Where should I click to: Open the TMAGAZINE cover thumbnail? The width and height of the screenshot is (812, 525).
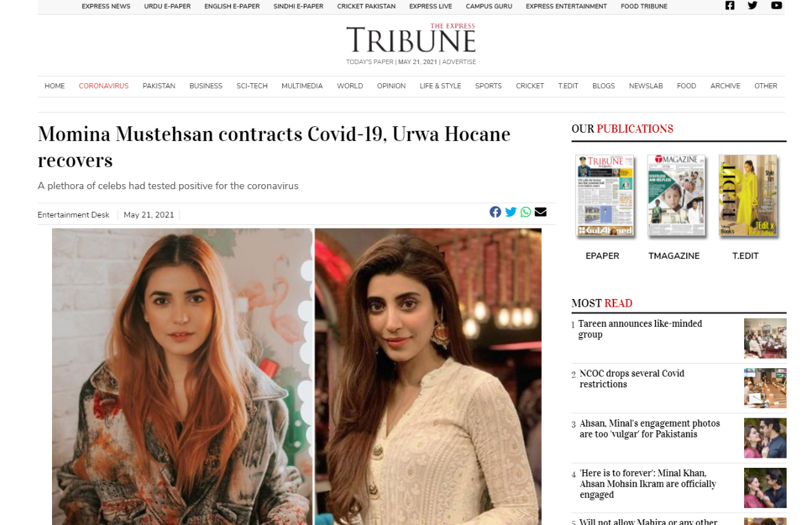point(676,196)
